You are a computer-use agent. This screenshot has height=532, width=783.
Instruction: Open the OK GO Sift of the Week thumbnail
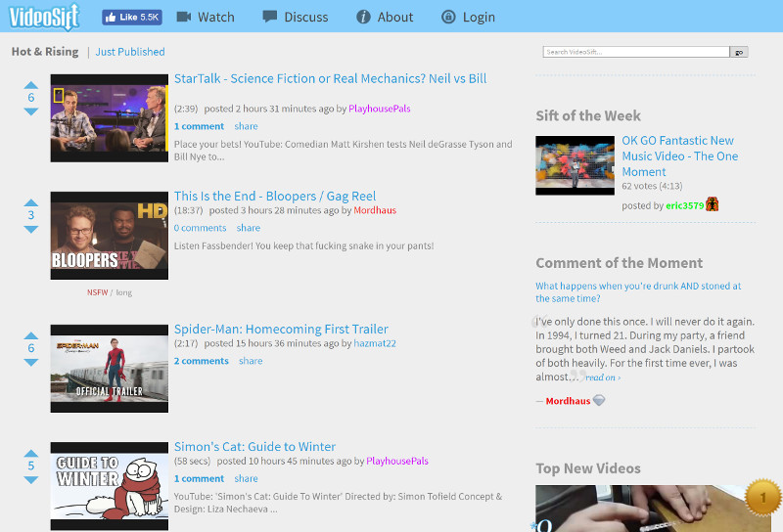[x=576, y=165]
